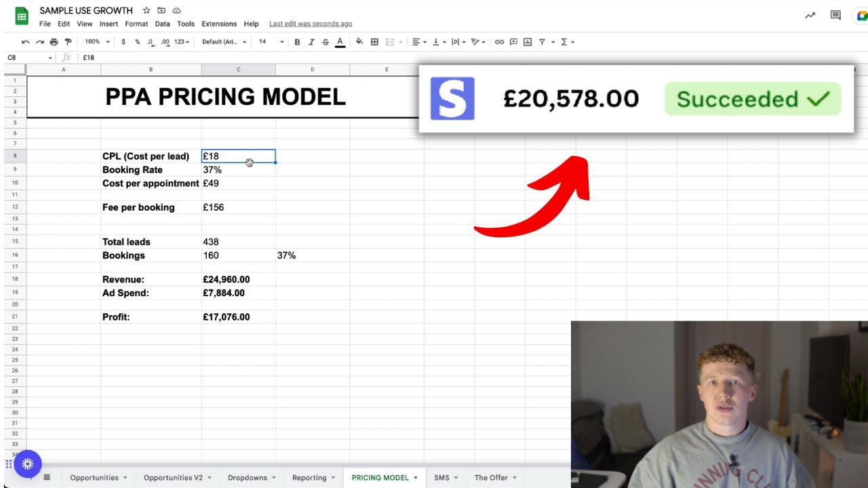This screenshot has height=488, width=868.
Task: Open the name box C8 dropdown arrow
Action: (50, 58)
